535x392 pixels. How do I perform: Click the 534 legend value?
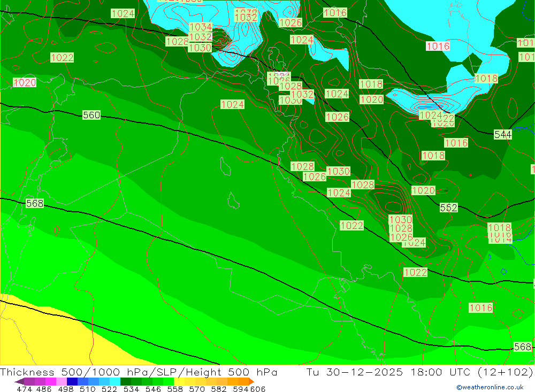(131, 389)
